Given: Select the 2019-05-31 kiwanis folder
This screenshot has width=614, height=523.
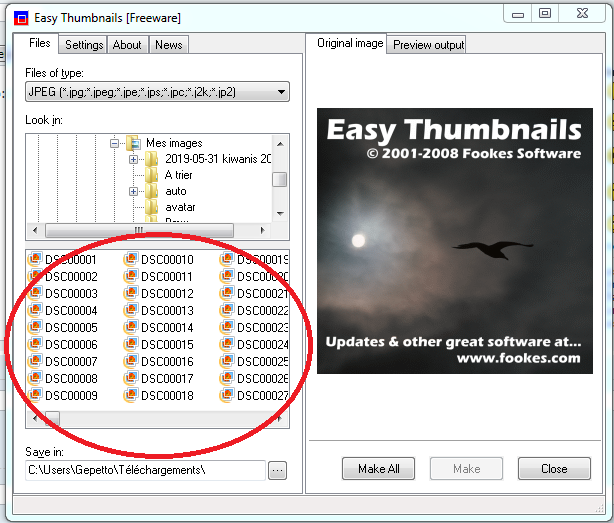Looking at the screenshot, I should pyautogui.click(x=218, y=159).
